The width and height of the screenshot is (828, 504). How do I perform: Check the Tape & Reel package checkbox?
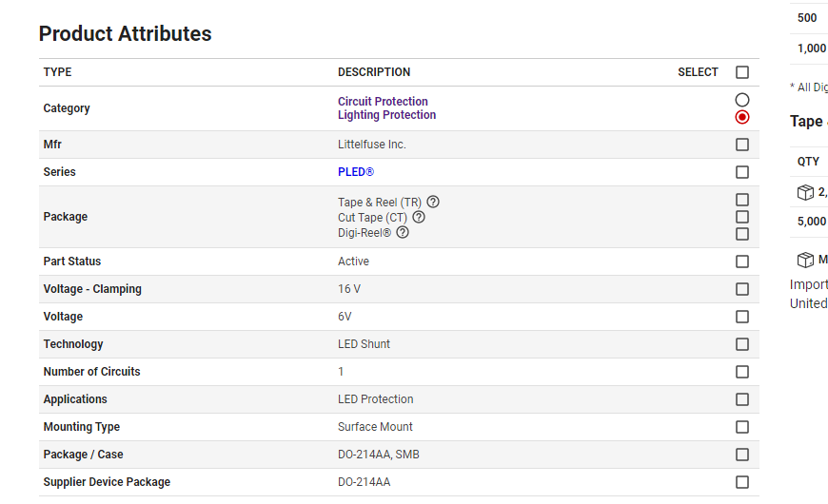coord(742,200)
